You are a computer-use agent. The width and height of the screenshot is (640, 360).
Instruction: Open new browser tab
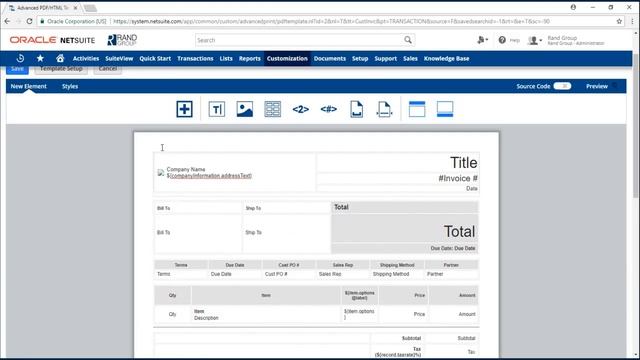(x=90, y=8)
